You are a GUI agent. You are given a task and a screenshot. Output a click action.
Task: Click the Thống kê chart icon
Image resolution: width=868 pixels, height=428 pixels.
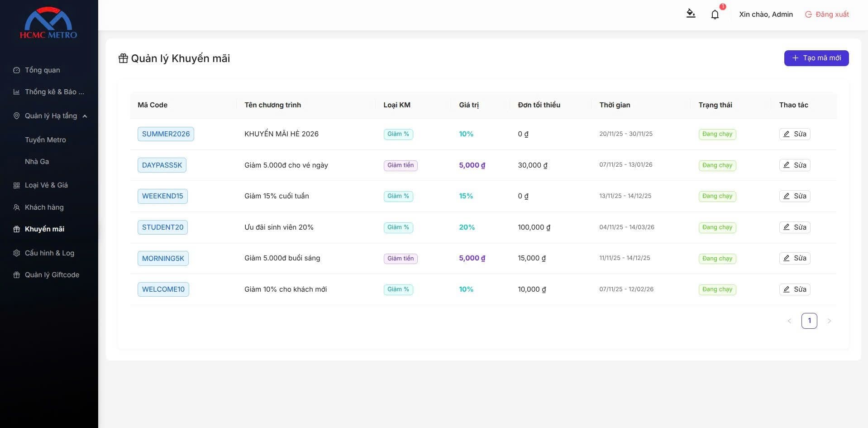pyautogui.click(x=17, y=92)
